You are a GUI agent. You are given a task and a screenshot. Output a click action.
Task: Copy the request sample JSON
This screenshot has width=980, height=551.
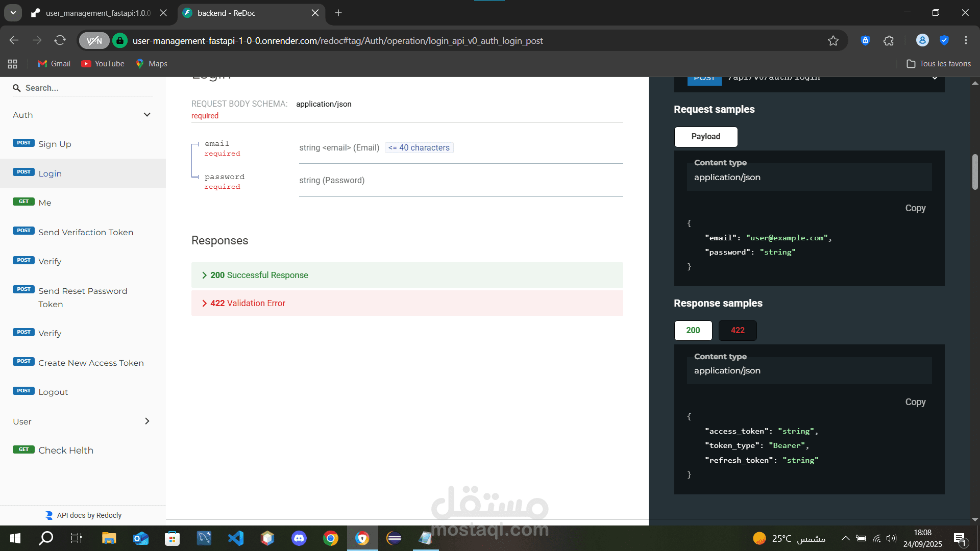pos(915,208)
